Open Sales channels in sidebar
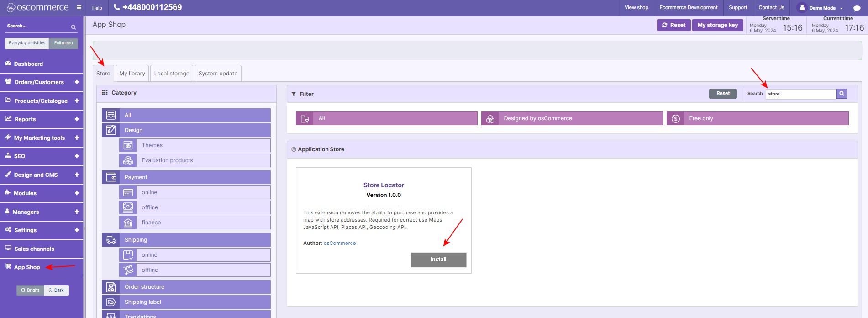 pos(34,249)
